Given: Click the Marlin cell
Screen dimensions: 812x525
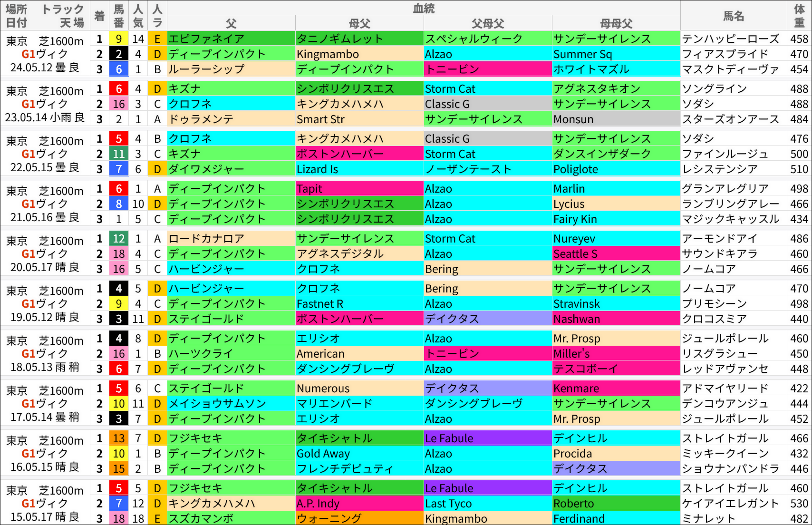Looking at the screenshot, I should pyautogui.click(x=616, y=189).
